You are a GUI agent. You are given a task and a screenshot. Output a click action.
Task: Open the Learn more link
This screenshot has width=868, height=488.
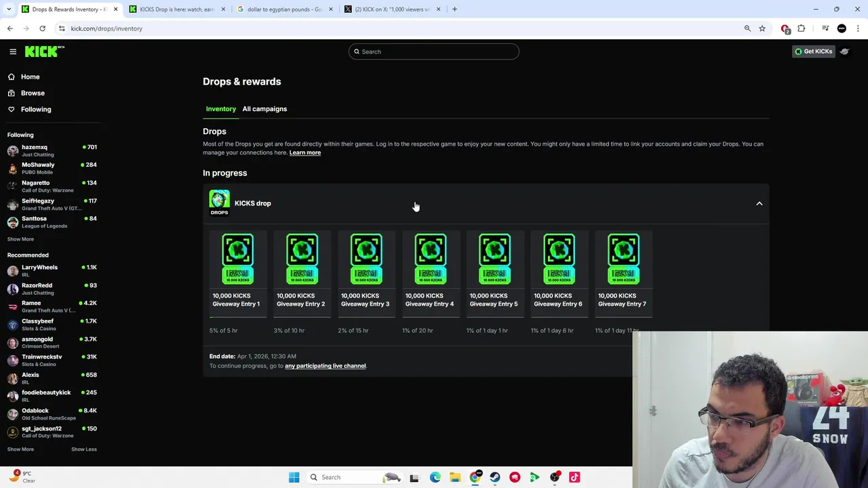point(305,152)
